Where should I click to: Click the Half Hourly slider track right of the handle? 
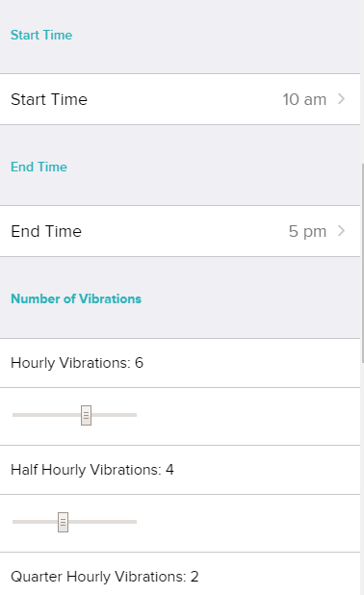pyautogui.click(x=102, y=522)
